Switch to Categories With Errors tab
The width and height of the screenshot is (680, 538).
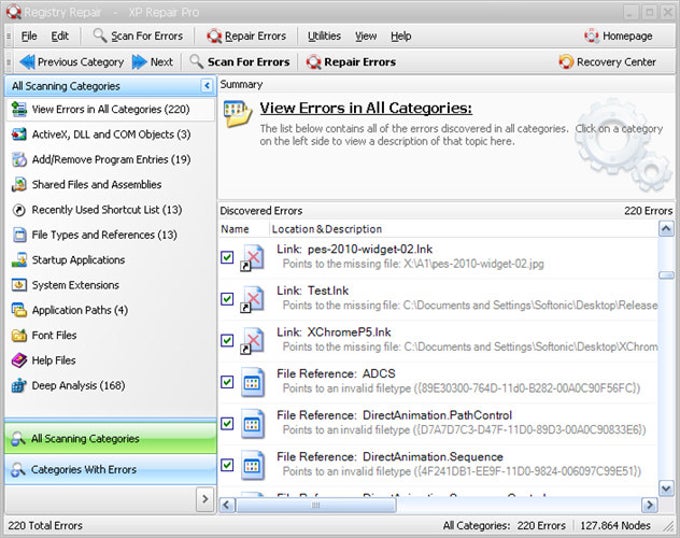click(x=111, y=470)
